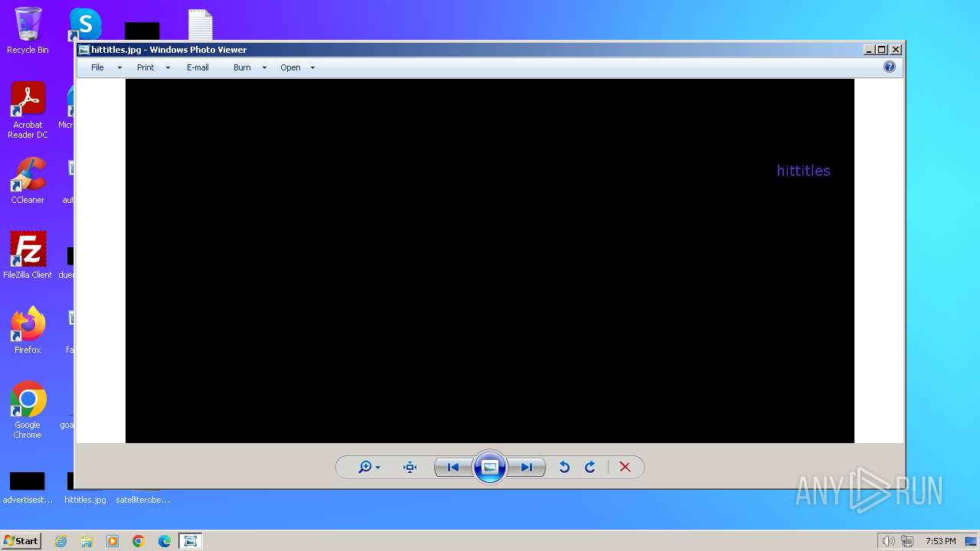This screenshot has width=980, height=551.
Task: Click the displayed hittitles image
Action: coord(490,261)
